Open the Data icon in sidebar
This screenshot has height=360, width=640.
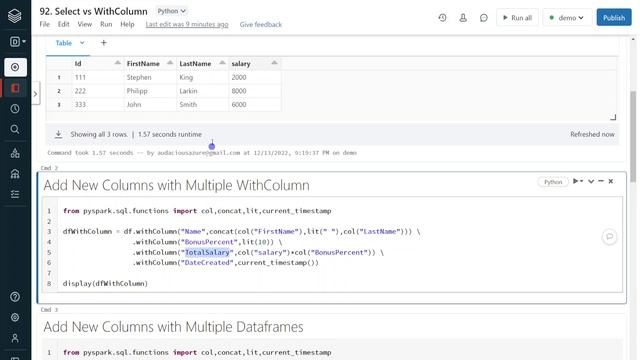15,153
